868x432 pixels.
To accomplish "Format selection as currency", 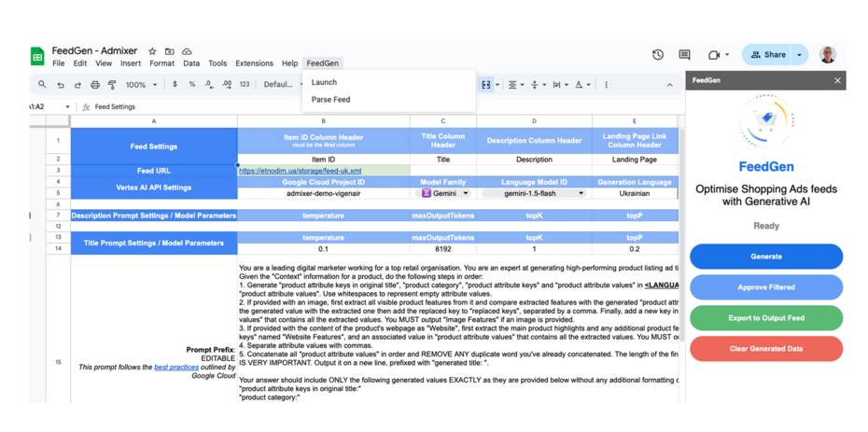I will (175, 85).
